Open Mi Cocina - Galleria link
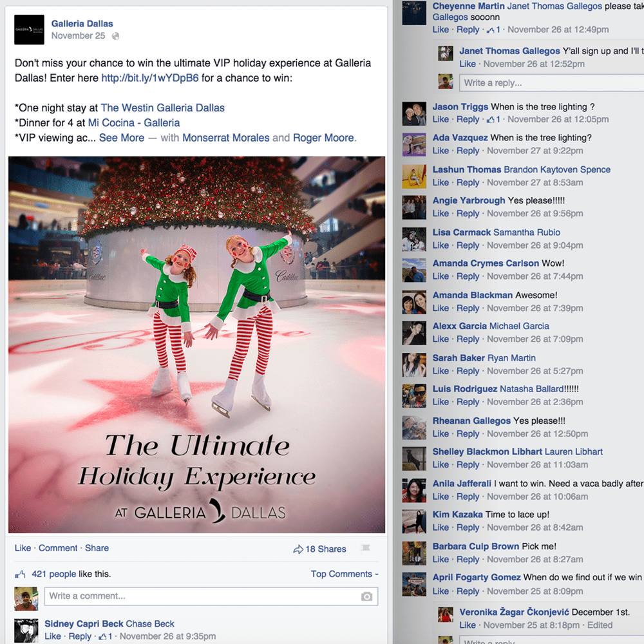 [x=134, y=123]
